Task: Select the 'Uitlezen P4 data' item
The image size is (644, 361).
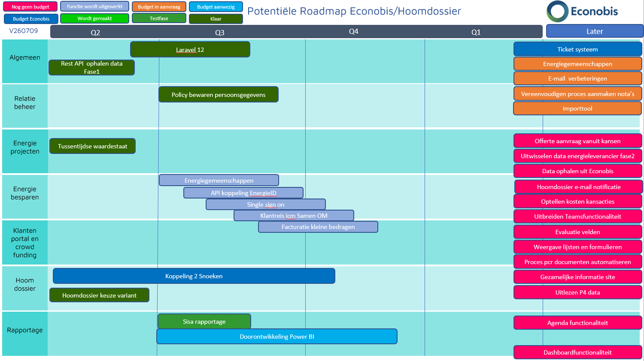Action: point(577,292)
